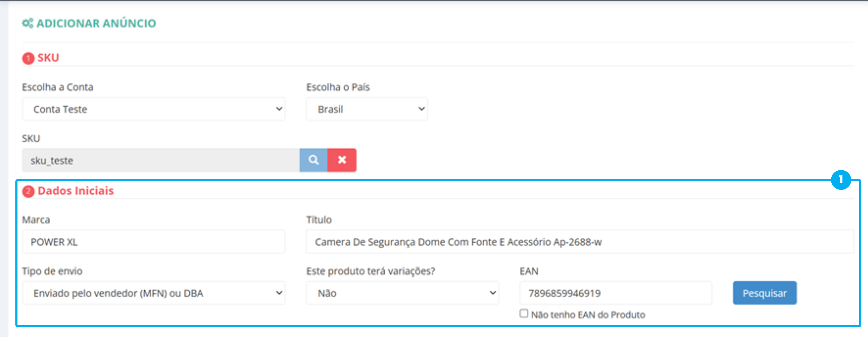
Task: Click the red step 2 Dados Iniciais badge
Action: pyautogui.click(x=28, y=192)
